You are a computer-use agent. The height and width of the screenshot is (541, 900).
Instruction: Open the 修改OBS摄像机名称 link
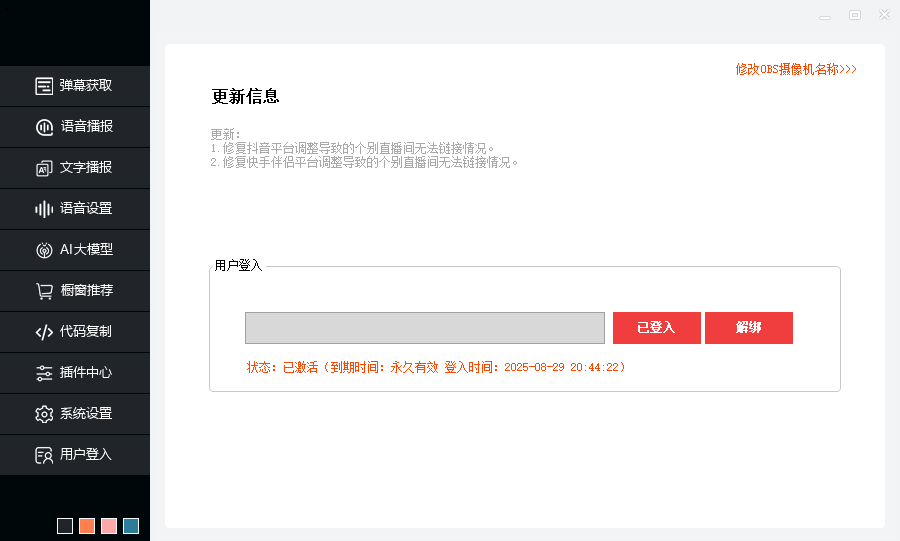tap(796, 70)
